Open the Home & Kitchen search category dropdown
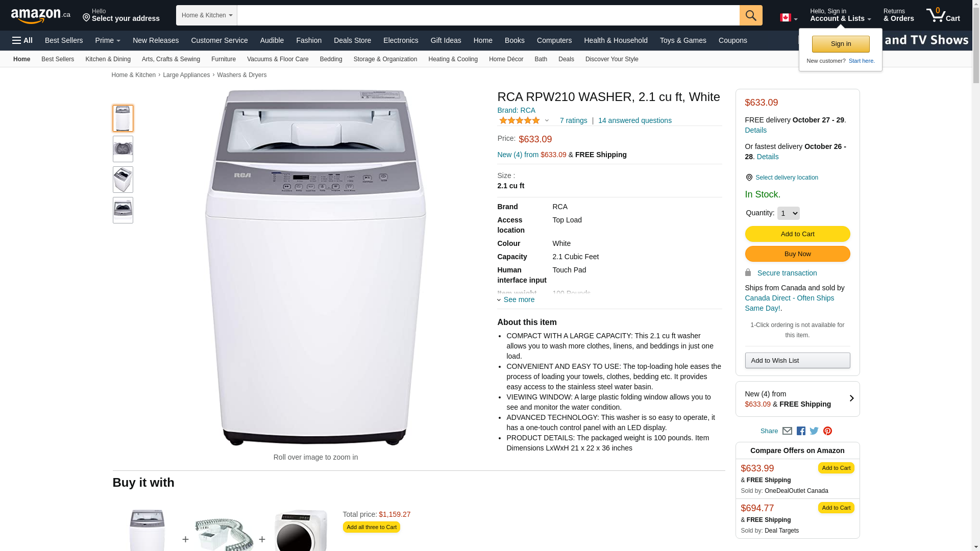The width and height of the screenshot is (980, 551). pos(206,15)
